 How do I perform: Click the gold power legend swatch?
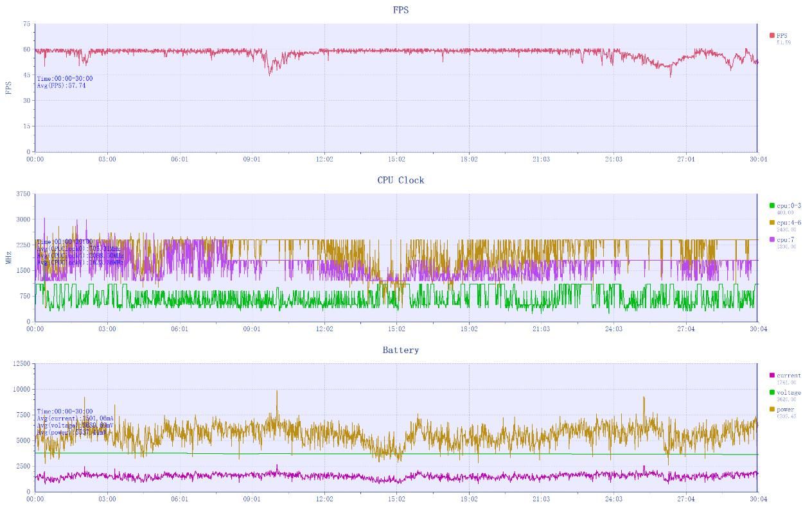pos(772,410)
